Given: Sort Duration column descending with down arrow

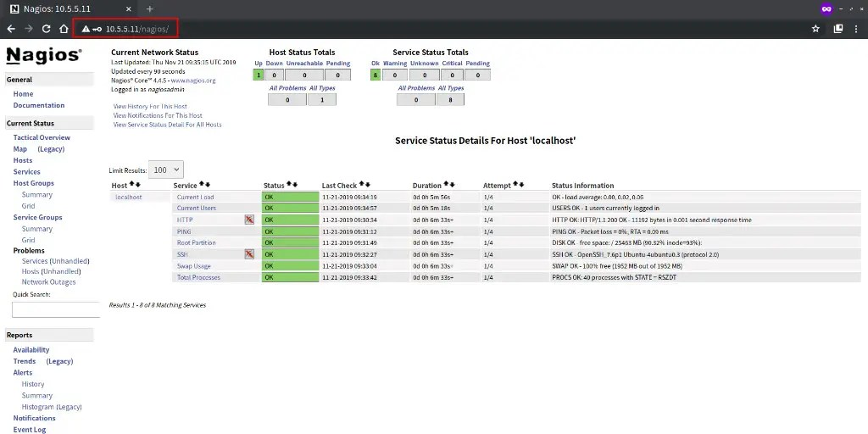Looking at the screenshot, I should (x=452, y=184).
